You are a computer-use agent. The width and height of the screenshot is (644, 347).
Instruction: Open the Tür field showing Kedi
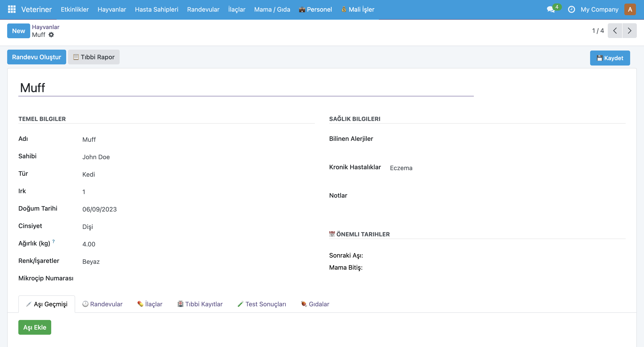click(89, 174)
